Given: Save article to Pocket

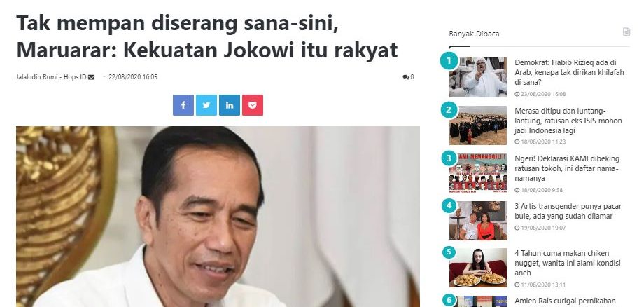Looking at the screenshot, I should tap(253, 105).
